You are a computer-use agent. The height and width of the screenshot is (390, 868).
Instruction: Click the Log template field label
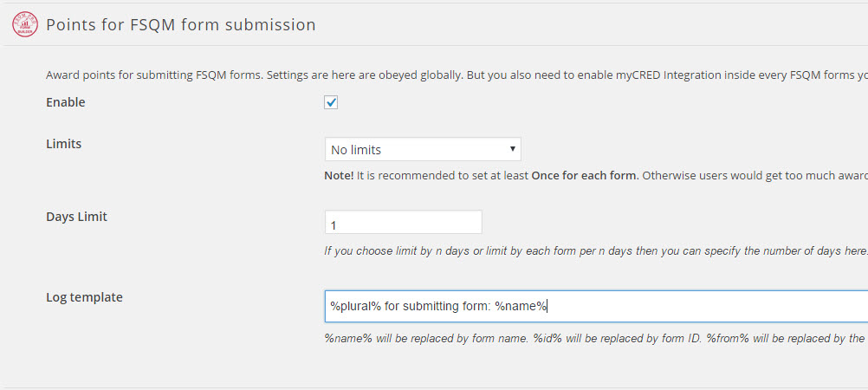pos(84,297)
